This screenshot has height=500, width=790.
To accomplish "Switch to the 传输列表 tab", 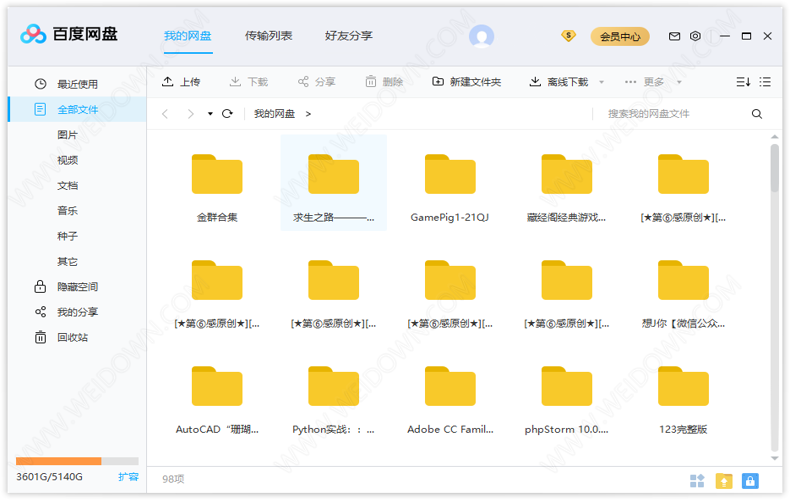I will point(268,36).
